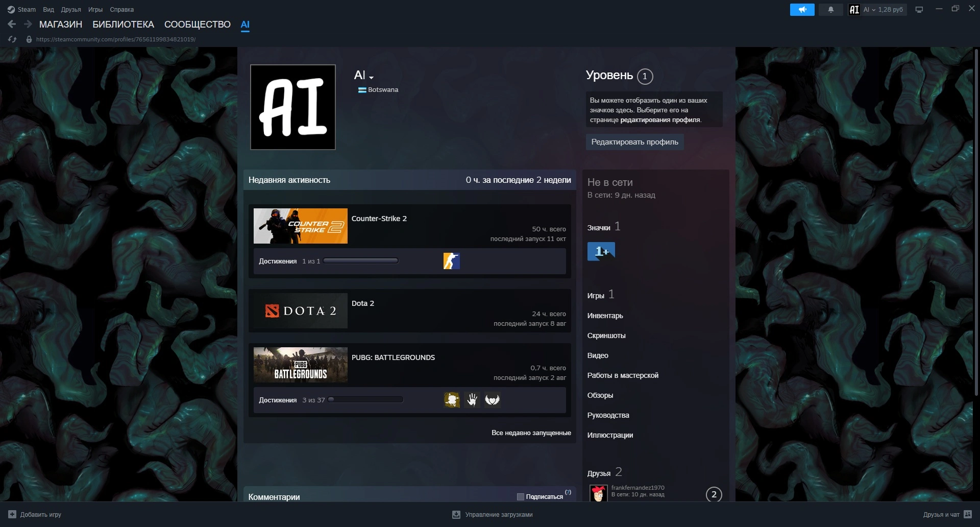Open Работы в мастерской link
980x527 pixels.
pos(623,375)
